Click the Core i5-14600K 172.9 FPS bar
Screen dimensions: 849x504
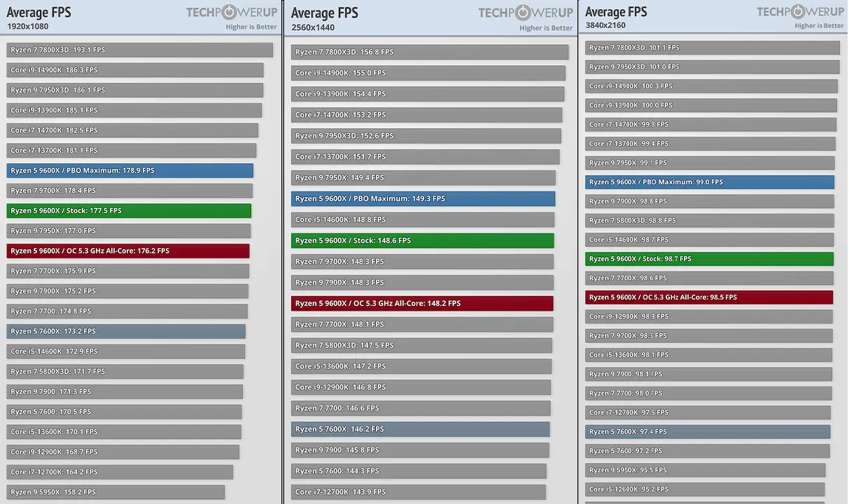pyautogui.click(x=126, y=351)
